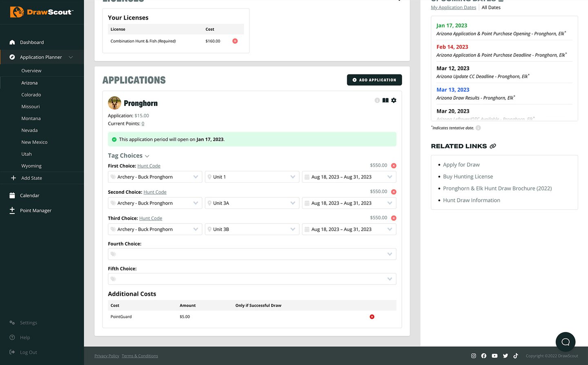The height and width of the screenshot is (365, 588).
Task: Select Utah in sidebar
Action: (27, 154)
